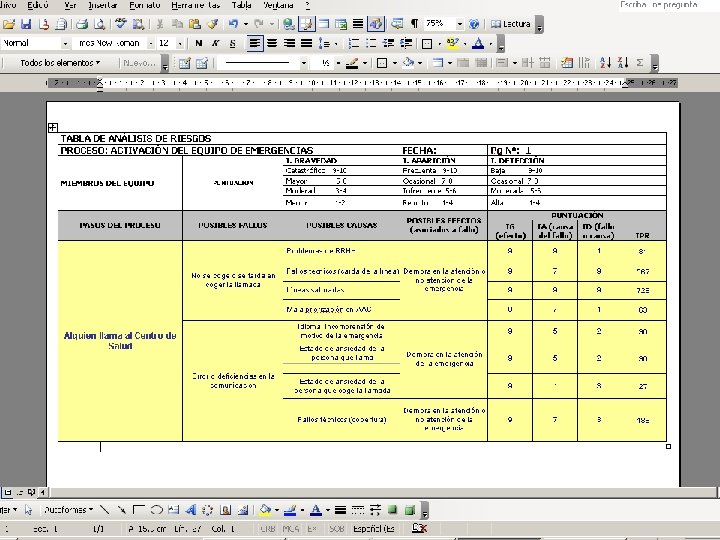
Task: Click the Nuevo... button
Action: pos(139,63)
